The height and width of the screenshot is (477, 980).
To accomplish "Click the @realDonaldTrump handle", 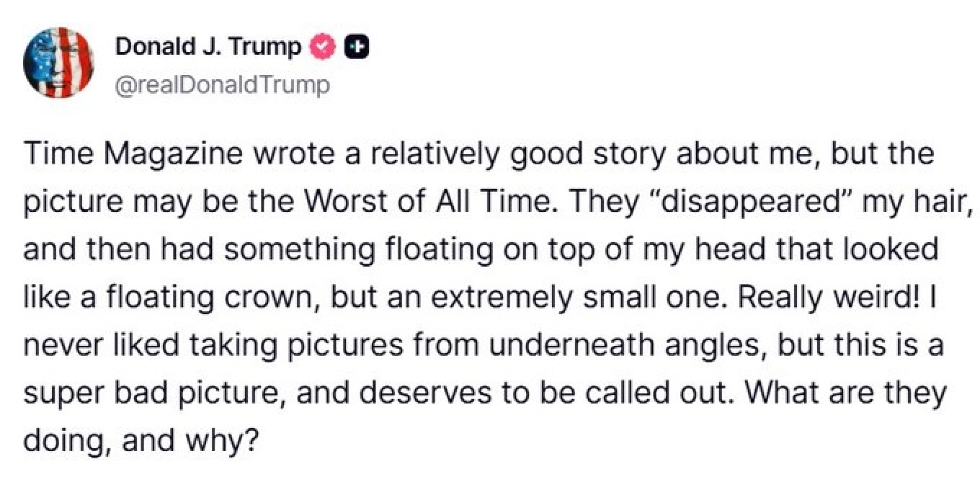I will tap(222, 85).
